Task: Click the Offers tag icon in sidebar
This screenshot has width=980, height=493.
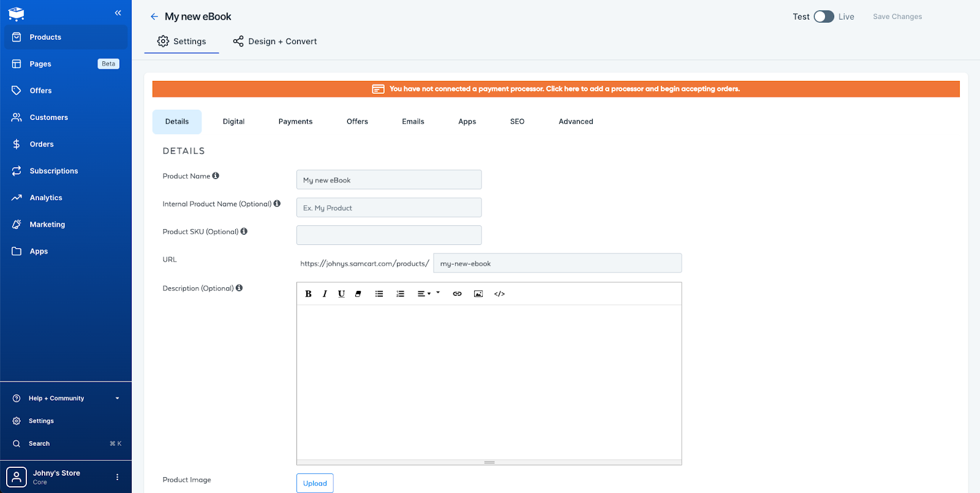Action: click(17, 91)
